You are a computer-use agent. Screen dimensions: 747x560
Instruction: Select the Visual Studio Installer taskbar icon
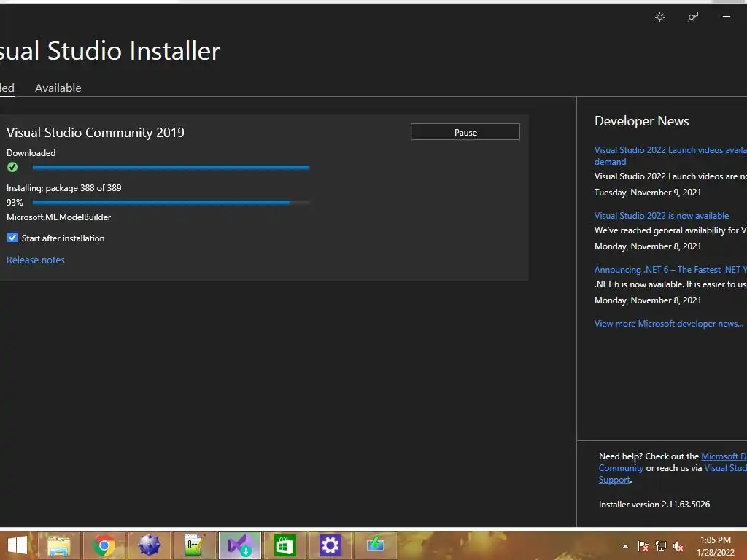239,545
